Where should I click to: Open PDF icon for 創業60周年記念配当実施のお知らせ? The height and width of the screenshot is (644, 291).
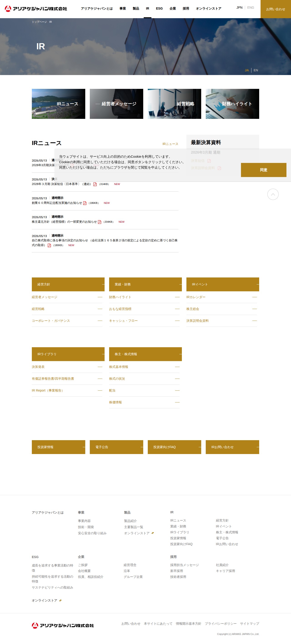85,203
